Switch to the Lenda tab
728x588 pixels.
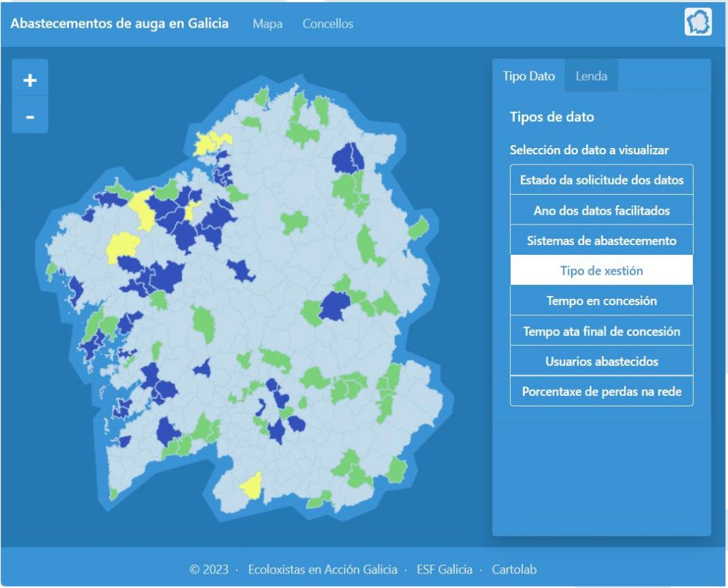(x=591, y=76)
